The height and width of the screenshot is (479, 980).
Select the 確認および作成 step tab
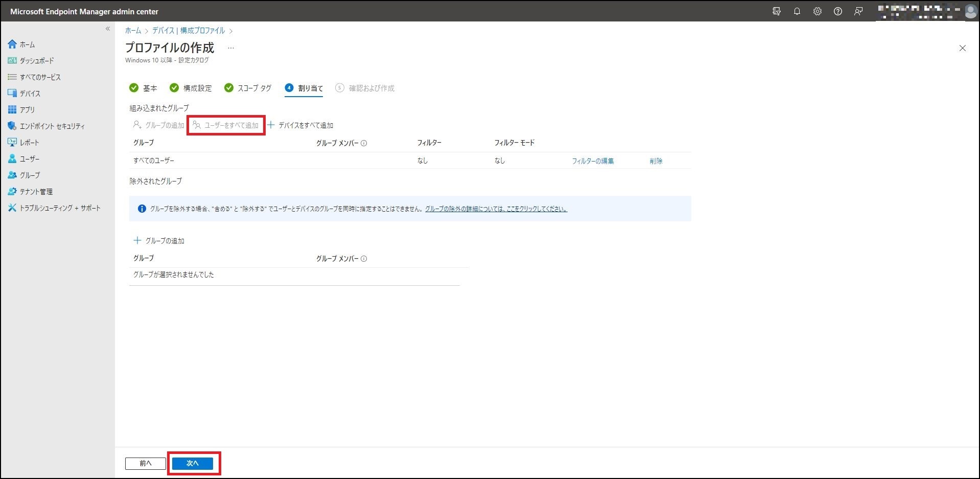click(x=365, y=88)
